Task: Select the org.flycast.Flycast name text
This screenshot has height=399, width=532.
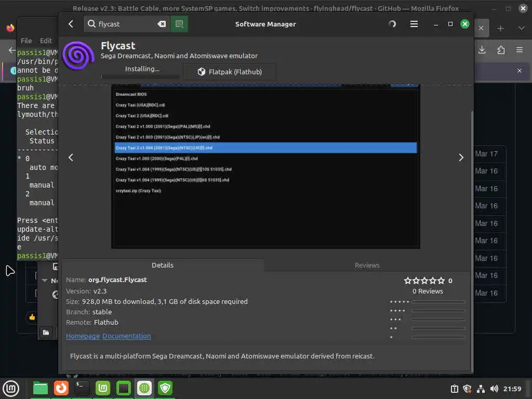Action: pos(117,280)
